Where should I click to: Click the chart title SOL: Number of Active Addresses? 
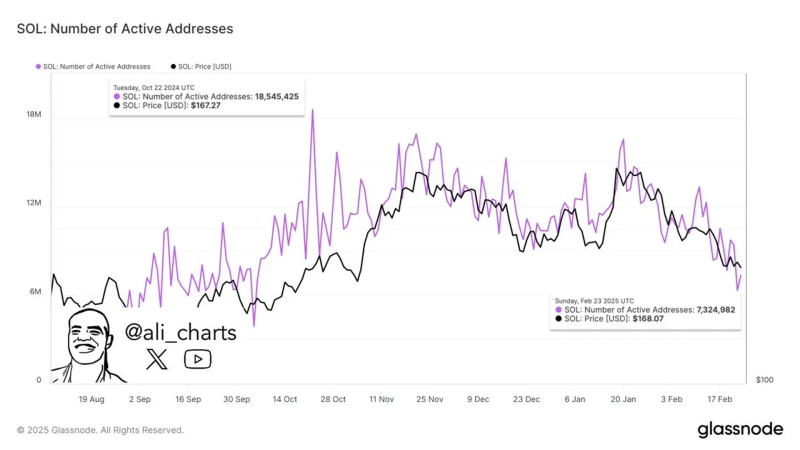(124, 29)
